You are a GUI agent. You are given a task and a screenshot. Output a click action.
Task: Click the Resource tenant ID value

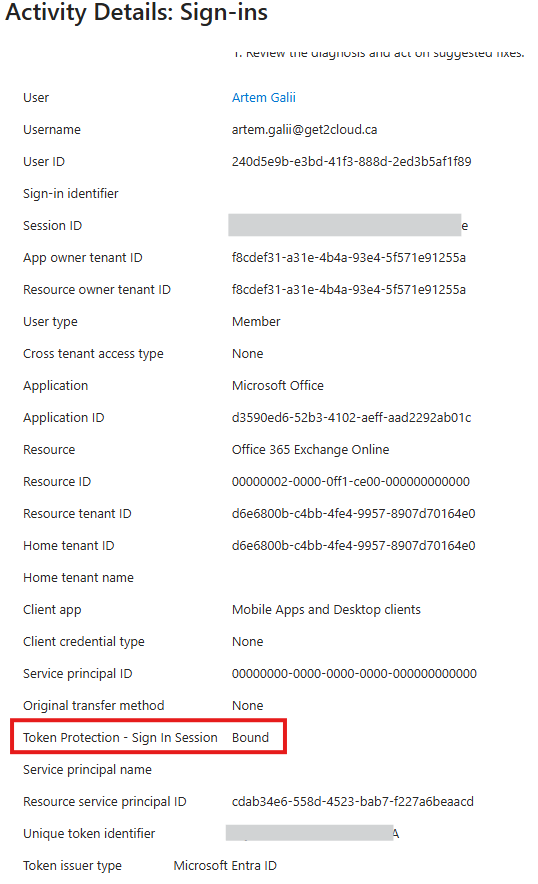pyautogui.click(x=354, y=514)
